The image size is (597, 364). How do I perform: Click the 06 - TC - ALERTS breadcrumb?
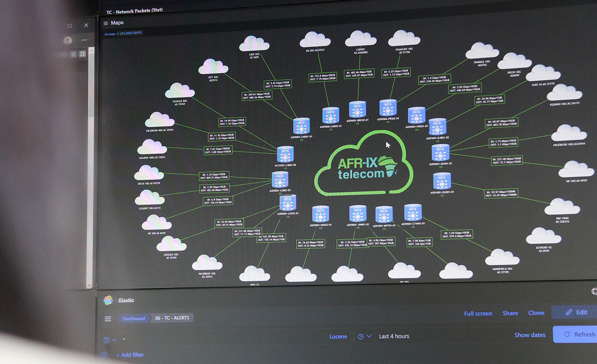(172, 318)
